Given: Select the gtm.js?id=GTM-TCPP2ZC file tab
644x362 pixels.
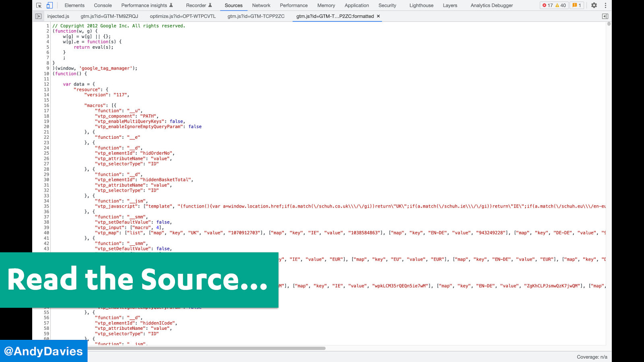Looking at the screenshot, I should (x=256, y=16).
